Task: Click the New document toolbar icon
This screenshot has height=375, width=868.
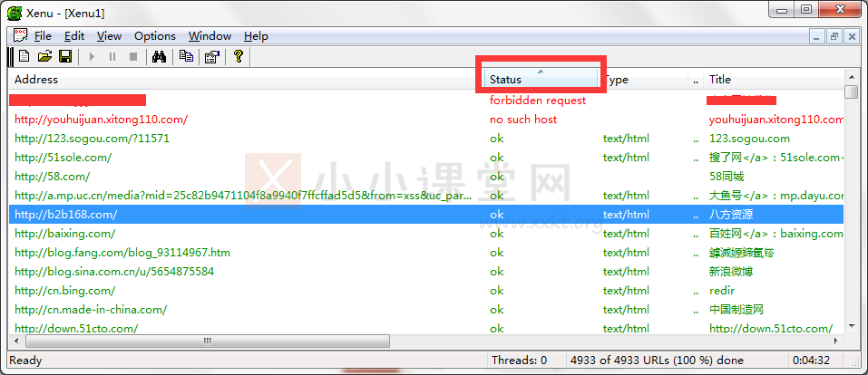Action: tap(24, 56)
